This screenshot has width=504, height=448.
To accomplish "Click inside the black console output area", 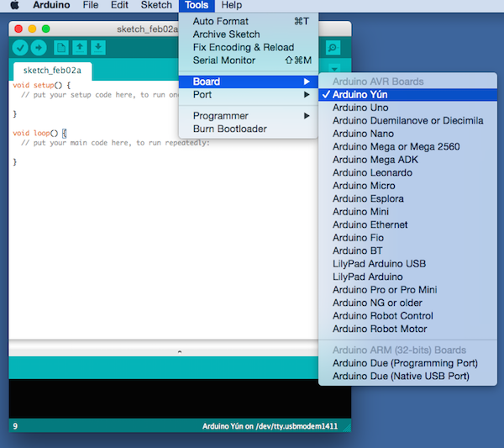I will 180,398.
